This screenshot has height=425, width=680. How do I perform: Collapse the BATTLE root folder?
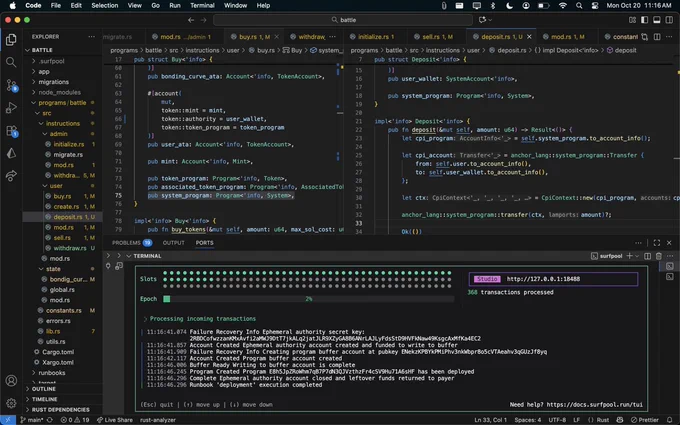pos(42,50)
